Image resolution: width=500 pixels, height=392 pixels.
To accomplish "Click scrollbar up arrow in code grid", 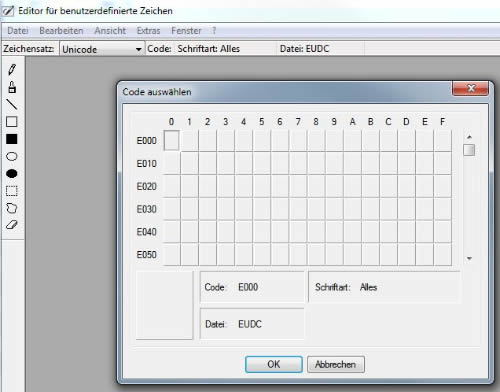I will (x=469, y=137).
